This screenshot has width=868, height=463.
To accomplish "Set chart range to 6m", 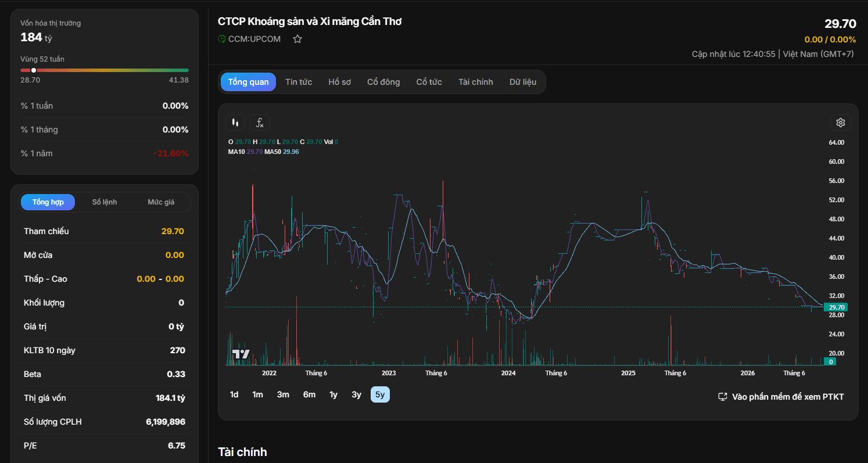I will 309,394.
